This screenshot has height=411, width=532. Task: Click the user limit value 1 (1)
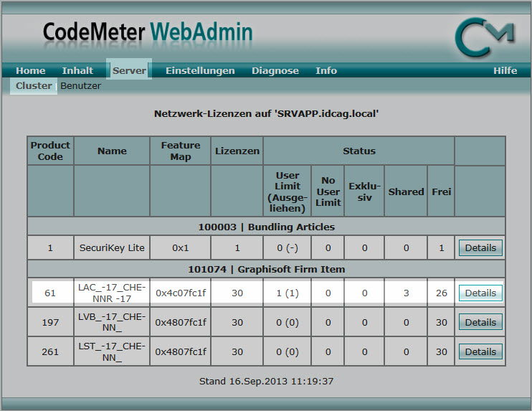tap(288, 293)
